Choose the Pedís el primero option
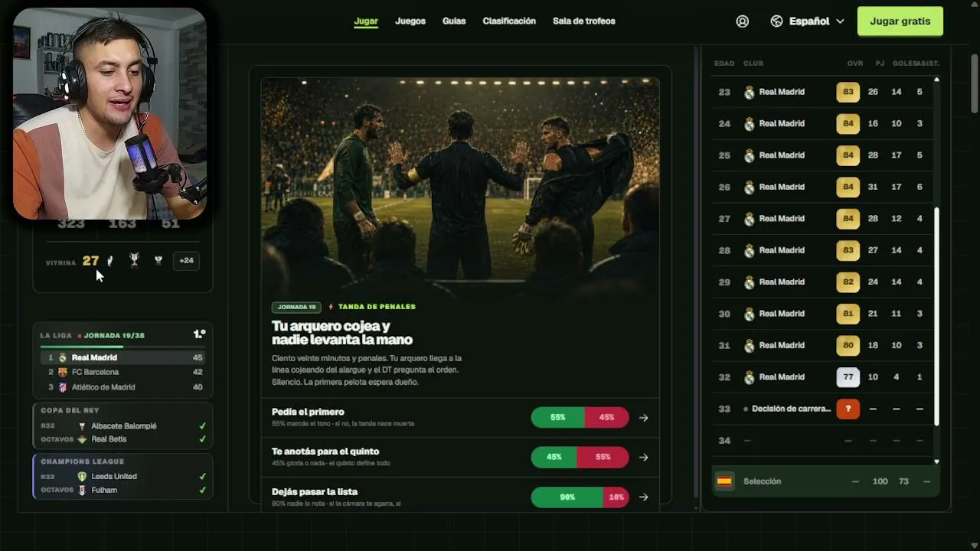Viewport: 980px width, 551px height. tap(460, 418)
